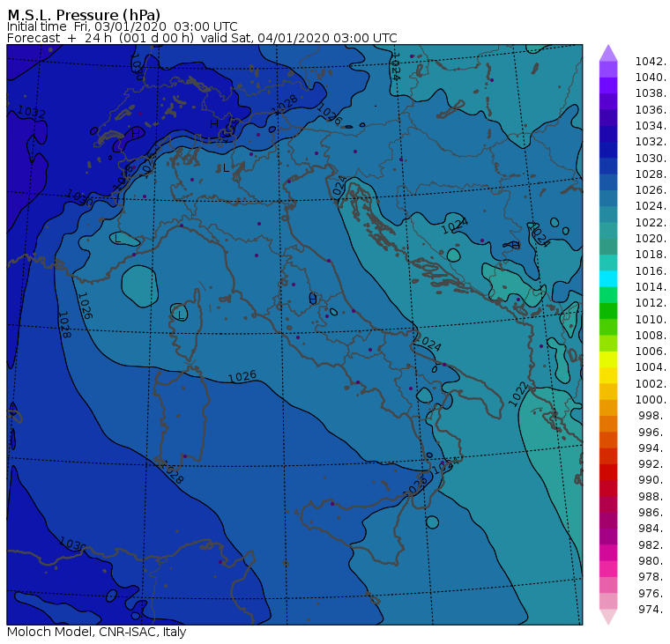Click the 978 legend value
Viewport: 670px width, 644px height.
[x=652, y=577]
